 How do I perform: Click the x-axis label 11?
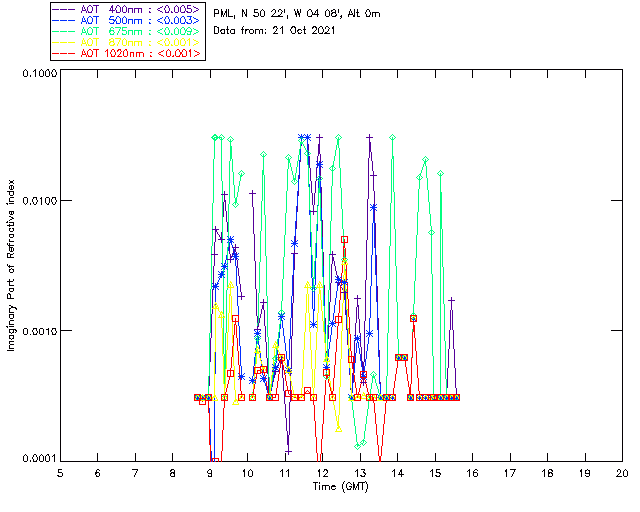[285, 473]
